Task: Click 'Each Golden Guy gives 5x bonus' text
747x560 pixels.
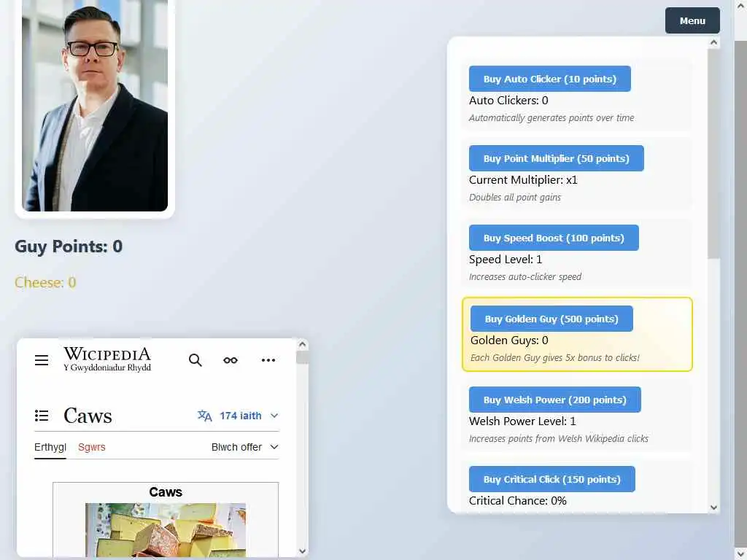Action: tap(555, 357)
